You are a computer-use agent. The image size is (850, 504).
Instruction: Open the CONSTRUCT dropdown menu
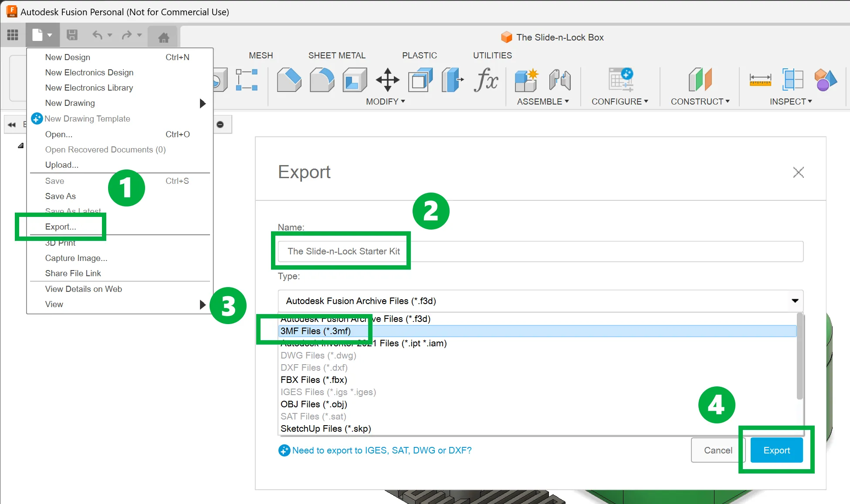[x=700, y=101]
